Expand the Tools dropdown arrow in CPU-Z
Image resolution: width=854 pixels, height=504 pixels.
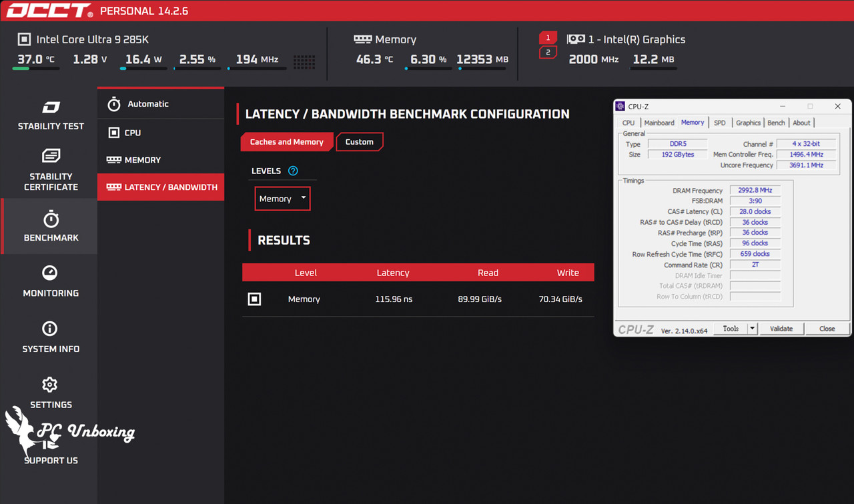click(x=753, y=329)
